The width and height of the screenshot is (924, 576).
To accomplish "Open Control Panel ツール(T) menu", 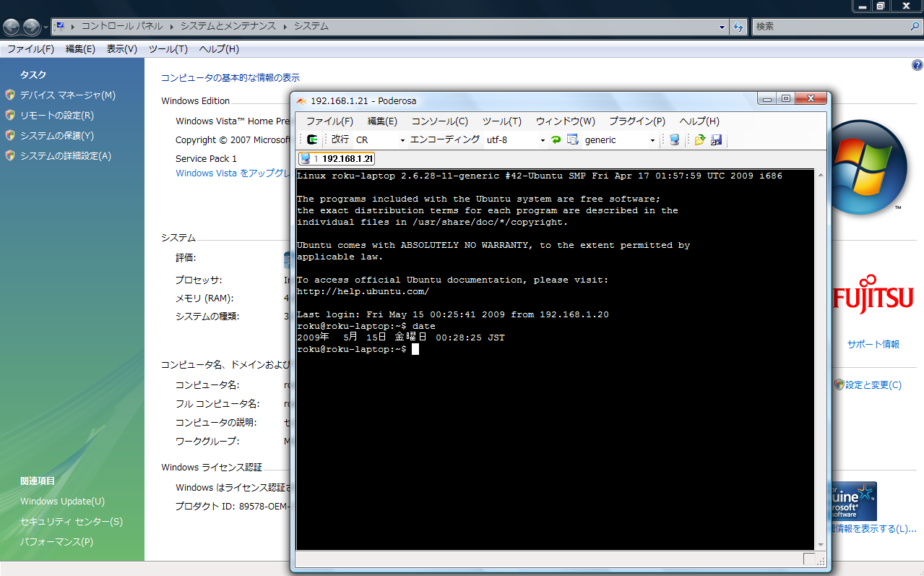I will click(168, 49).
